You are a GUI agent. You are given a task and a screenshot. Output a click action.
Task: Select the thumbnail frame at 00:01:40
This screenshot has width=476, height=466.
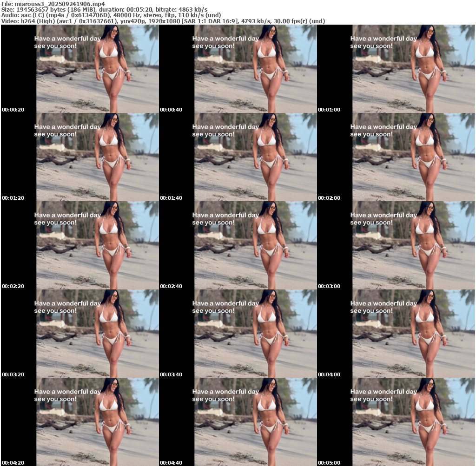[238, 157]
